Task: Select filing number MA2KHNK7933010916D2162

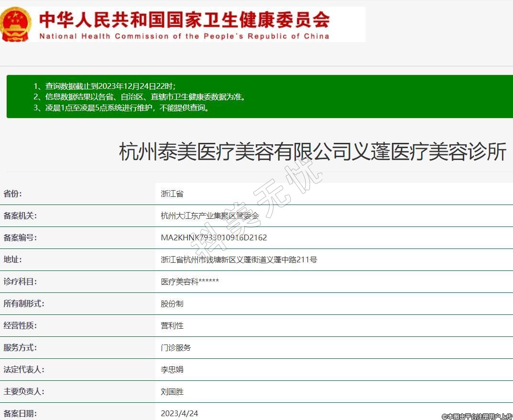Action: (x=214, y=238)
